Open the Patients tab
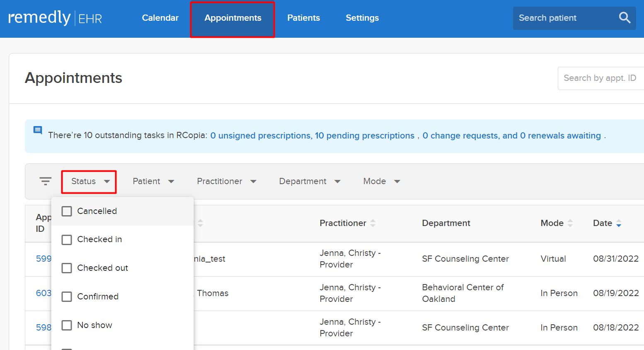Viewport: 644px width, 350px height. (303, 18)
